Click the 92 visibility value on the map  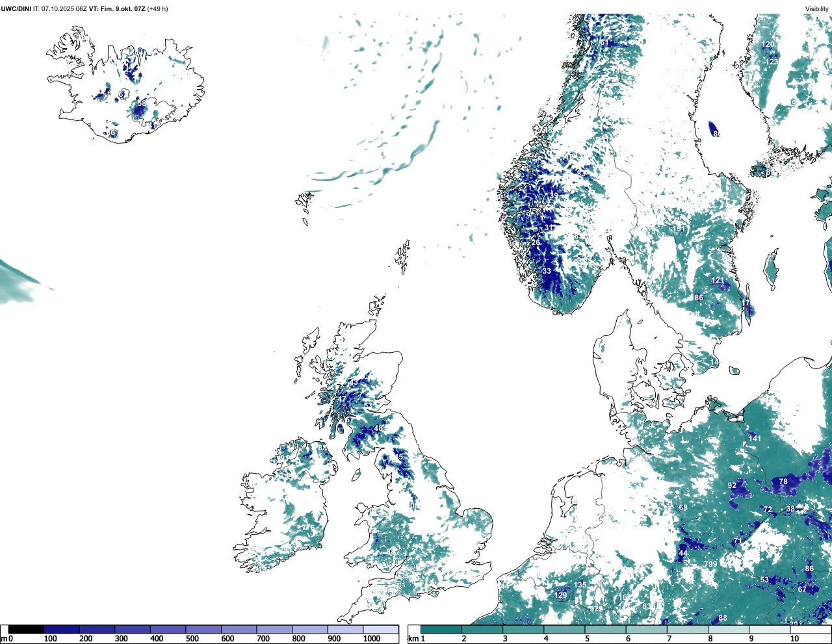pos(733,485)
